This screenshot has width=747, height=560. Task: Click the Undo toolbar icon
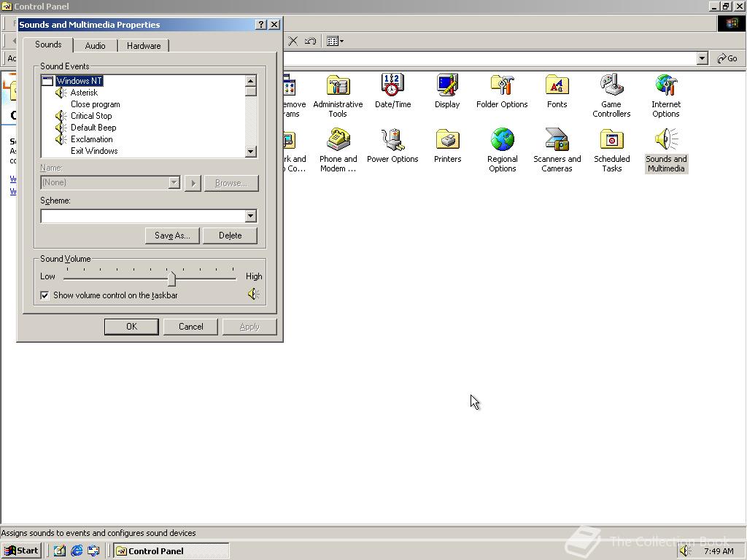click(310, 41)
